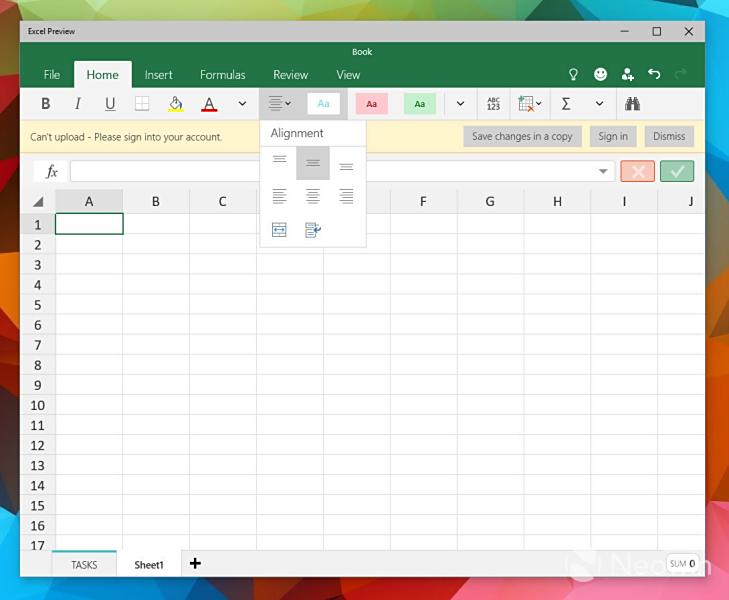Apply the Fill Color bucket

point(175,103)
